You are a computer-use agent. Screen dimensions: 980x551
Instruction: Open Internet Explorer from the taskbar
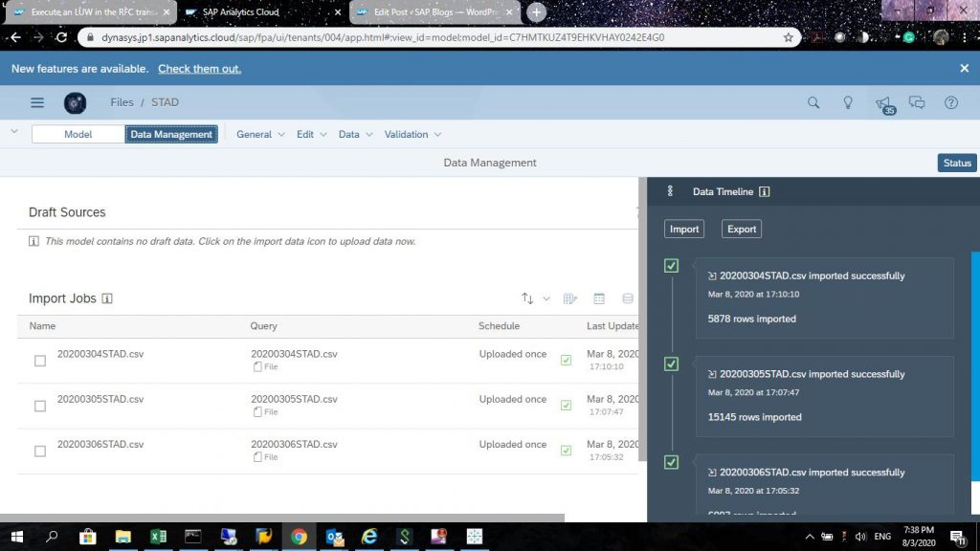369,537
